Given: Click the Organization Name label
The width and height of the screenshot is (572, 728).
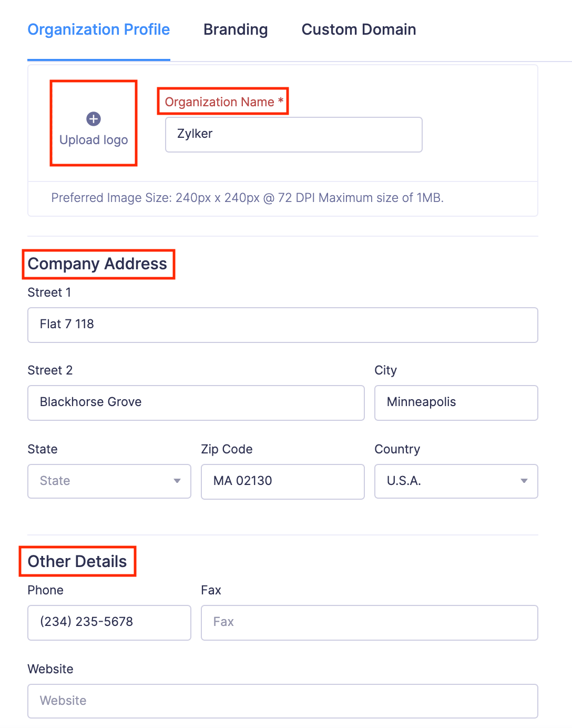Looking at the screenshot, I should coord(224,102).
